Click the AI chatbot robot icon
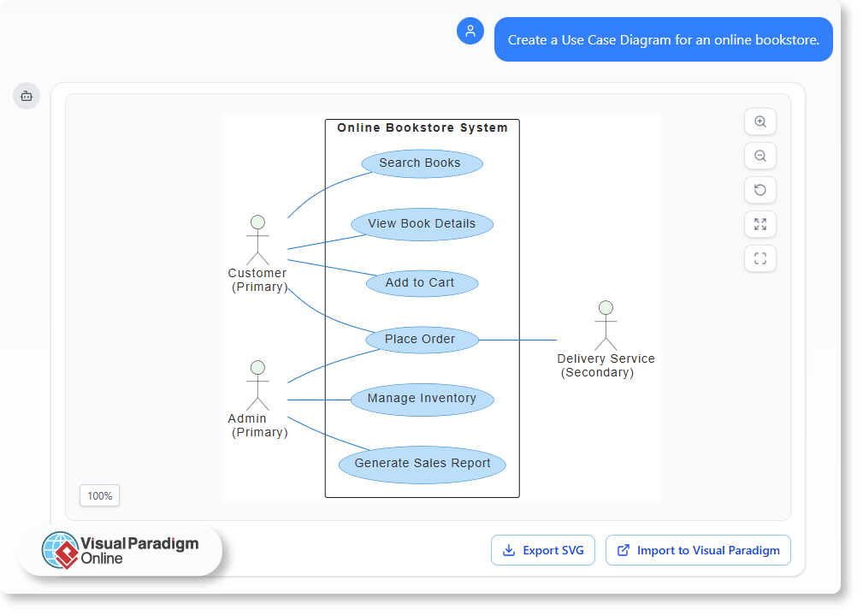 [27, 96]
